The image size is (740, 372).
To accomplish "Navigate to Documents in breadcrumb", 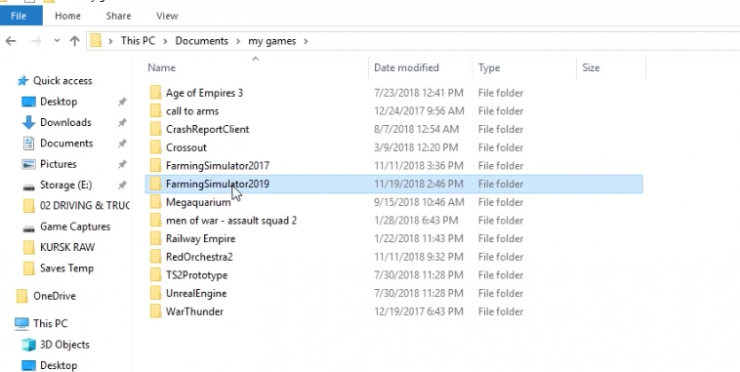I will tap(202, 41).
